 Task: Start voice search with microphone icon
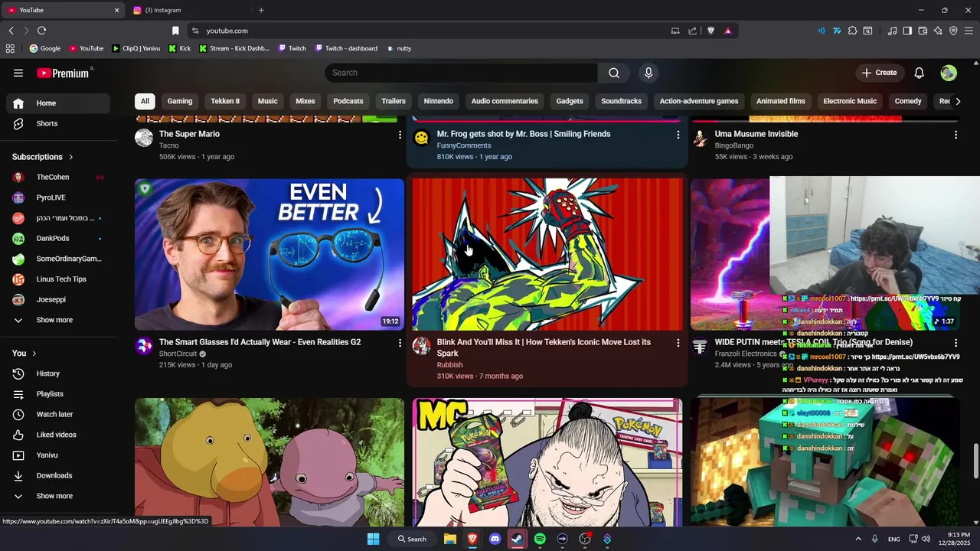tap(648, 73)
